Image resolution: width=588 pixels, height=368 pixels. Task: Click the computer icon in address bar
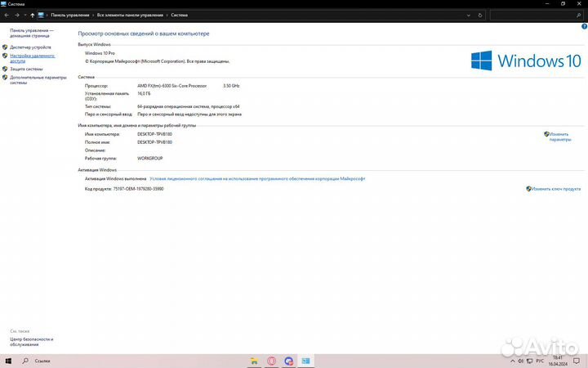point(41,15)
